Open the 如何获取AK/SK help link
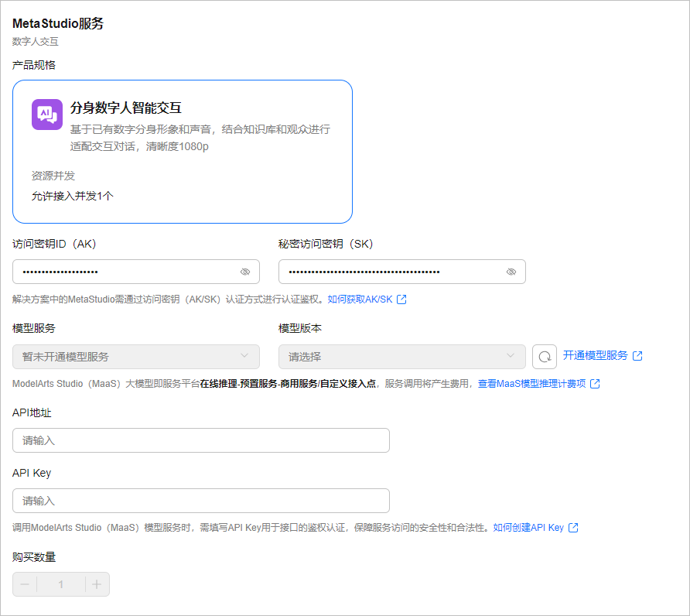Viewport: 690px width, 616px height. click(x=360, y=299)
